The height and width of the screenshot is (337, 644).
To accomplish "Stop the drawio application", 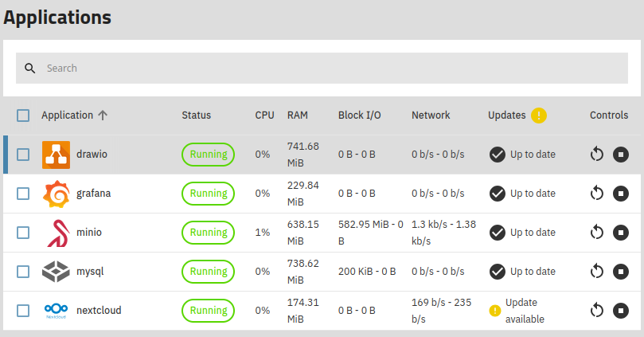I will point(621,155).
